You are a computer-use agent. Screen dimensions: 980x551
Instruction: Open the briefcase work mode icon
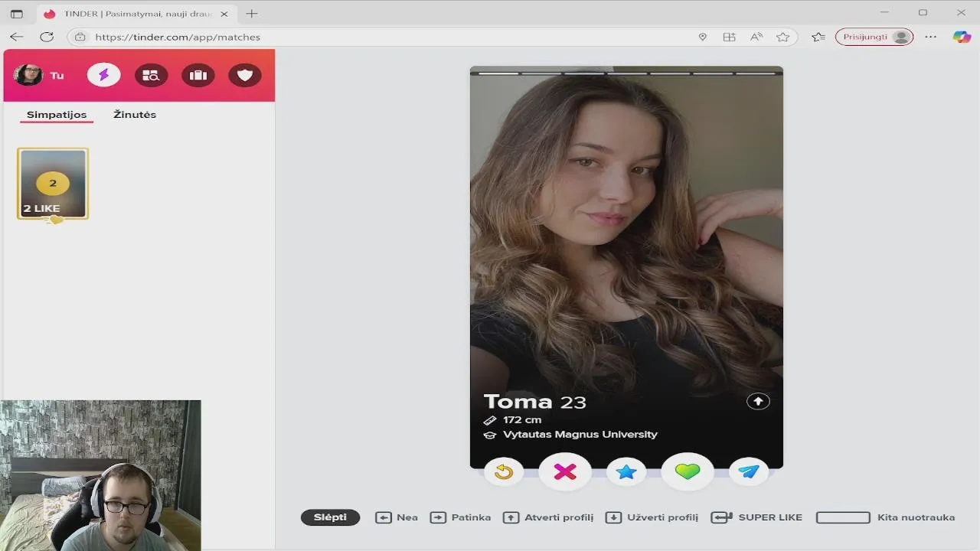pos(198,75)
